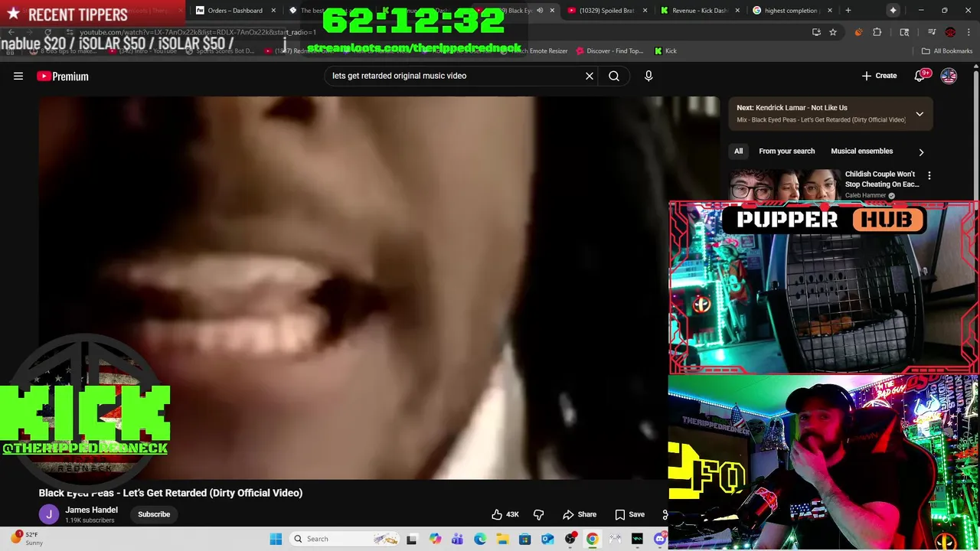Go to the YouTube Premium home logo
The height and width of the screenshot is (551, 980).
pos(63,76)
